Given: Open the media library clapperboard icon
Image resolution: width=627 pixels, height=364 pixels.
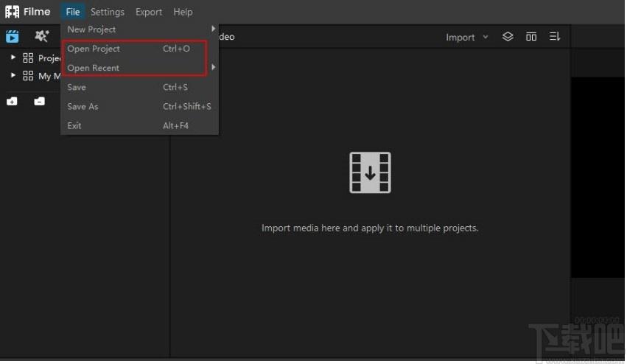Looking at the screenshot, I should (12, 36).
